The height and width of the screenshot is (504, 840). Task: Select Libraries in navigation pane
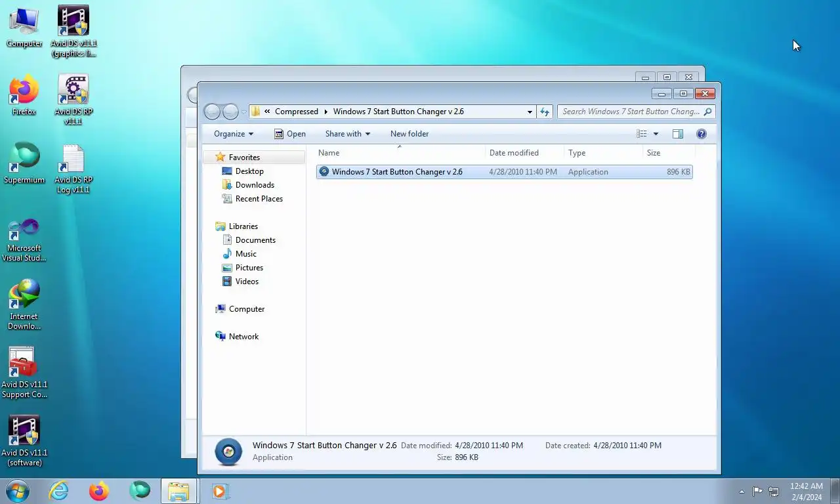[x=243, y=226]
